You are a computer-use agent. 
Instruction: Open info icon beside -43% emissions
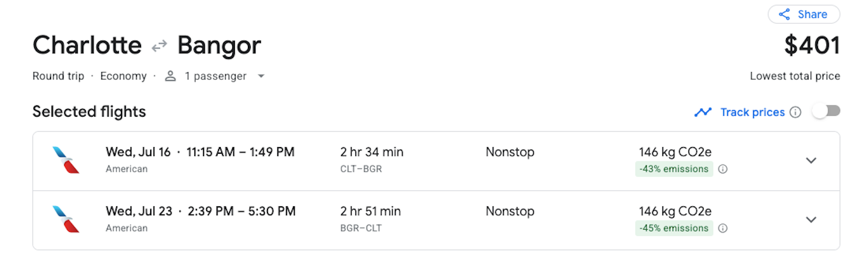(723, 169)
